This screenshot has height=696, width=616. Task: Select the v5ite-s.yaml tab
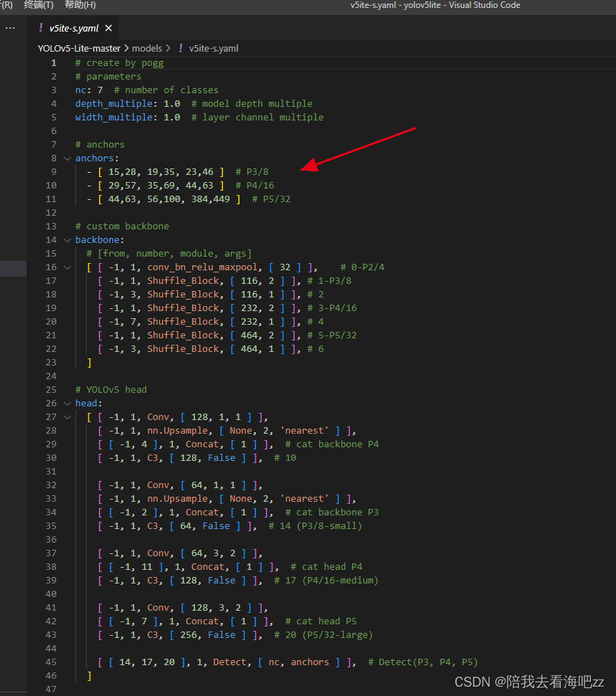tap(74, 28)
